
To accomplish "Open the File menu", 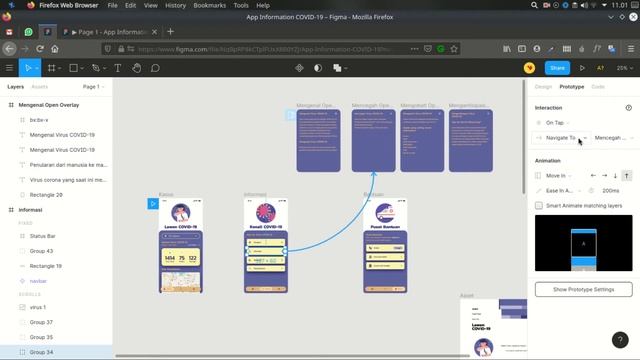I will [112, 5].
